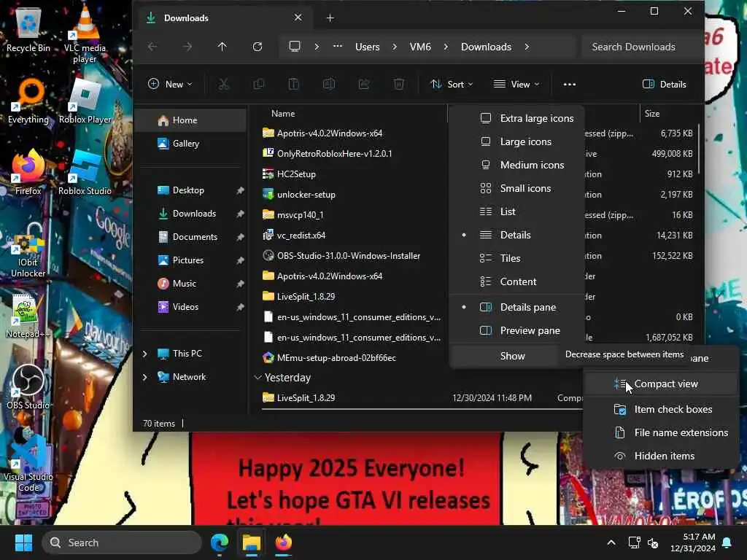
Task: Add a new tab button
Action: [330, 18]
